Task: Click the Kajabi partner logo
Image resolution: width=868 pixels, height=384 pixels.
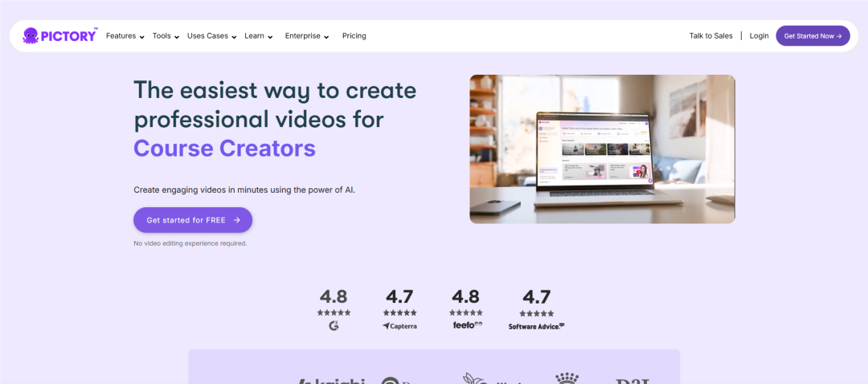Action: point(331,381)
